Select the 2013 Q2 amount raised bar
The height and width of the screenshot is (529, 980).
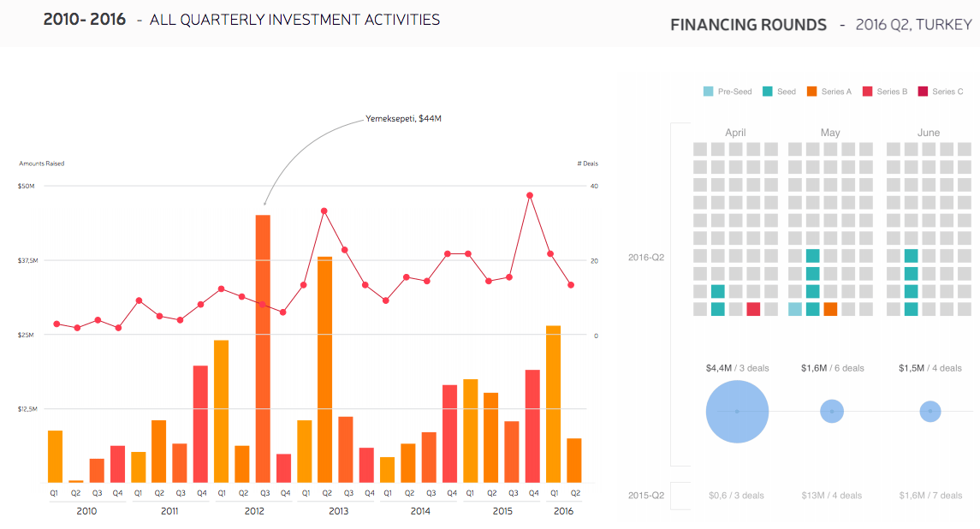[324, 369]
